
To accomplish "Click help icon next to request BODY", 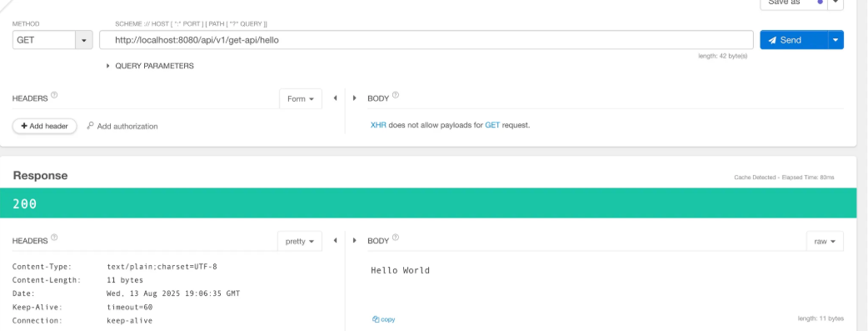I will point(395,95).
